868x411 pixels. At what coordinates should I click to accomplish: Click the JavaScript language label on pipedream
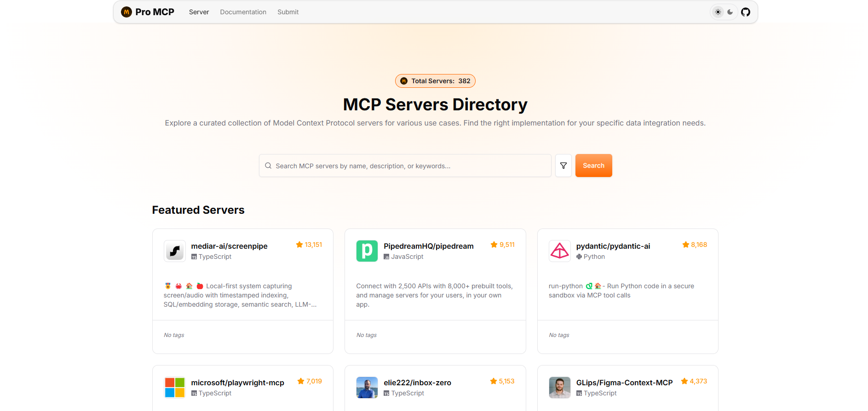pyautogui.click(x=407, y=257)
